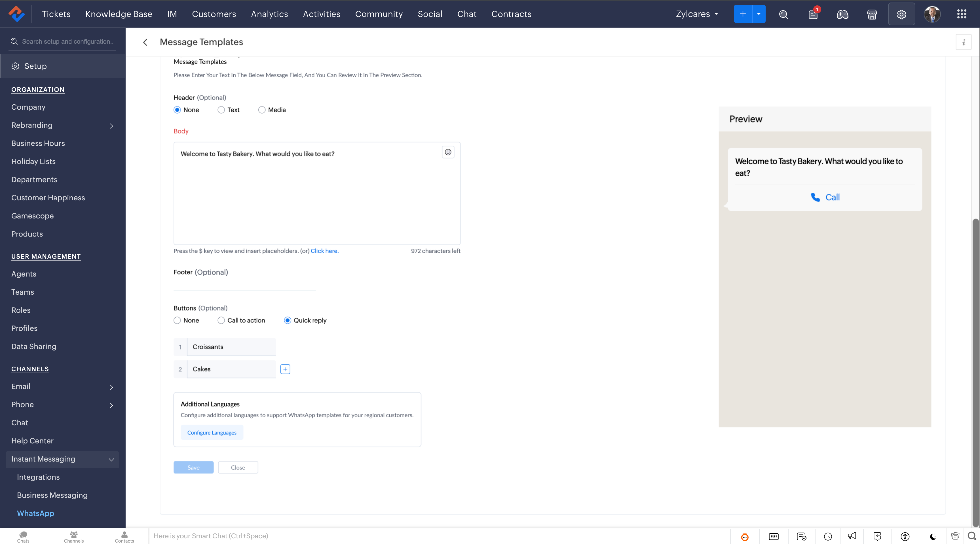Open Channels icon in the bottom bar
Screen dimensions: 980x544
pos(74,537)
